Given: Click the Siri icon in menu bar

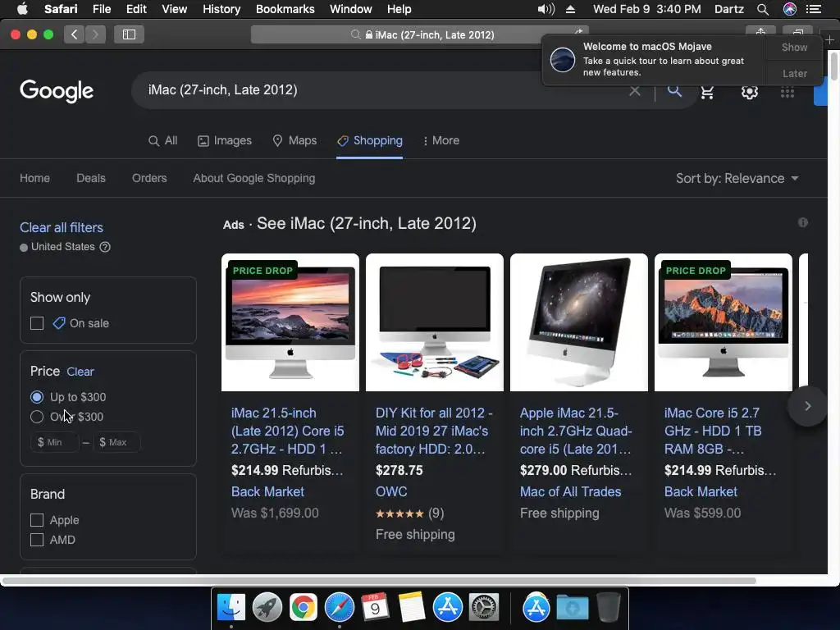Looking at the screenshot, I should [790, 9].
